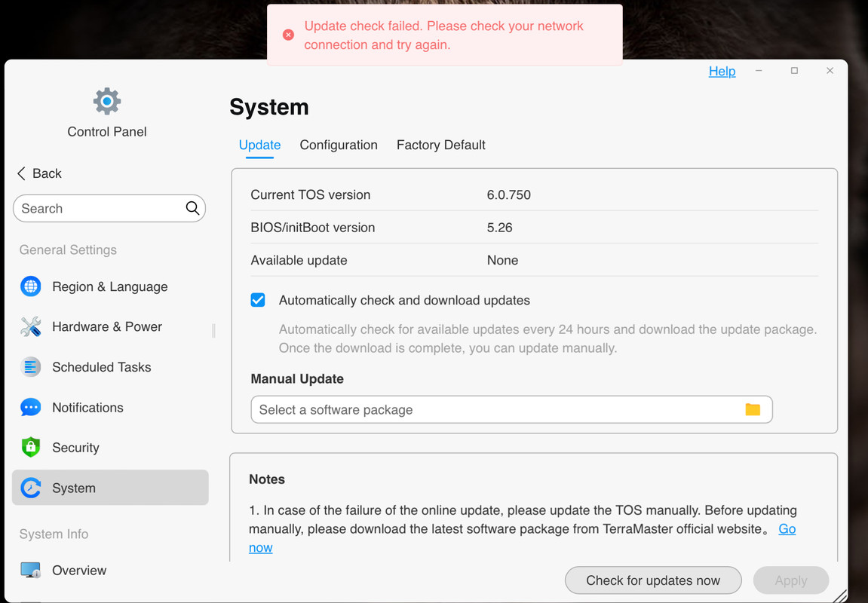The width and height of the screenshot is (868, 603).
Task: Open Region & Language settings
Action: click(x=110, y=286)
